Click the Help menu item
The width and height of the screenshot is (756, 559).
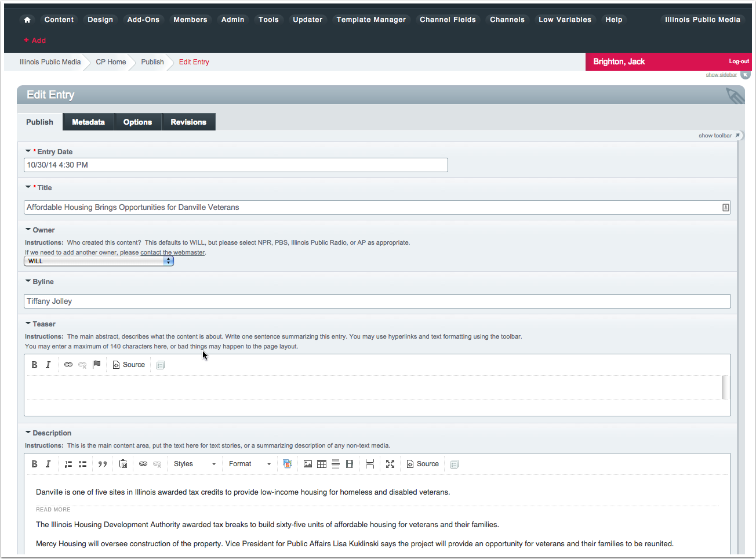[x=613, y=20]
